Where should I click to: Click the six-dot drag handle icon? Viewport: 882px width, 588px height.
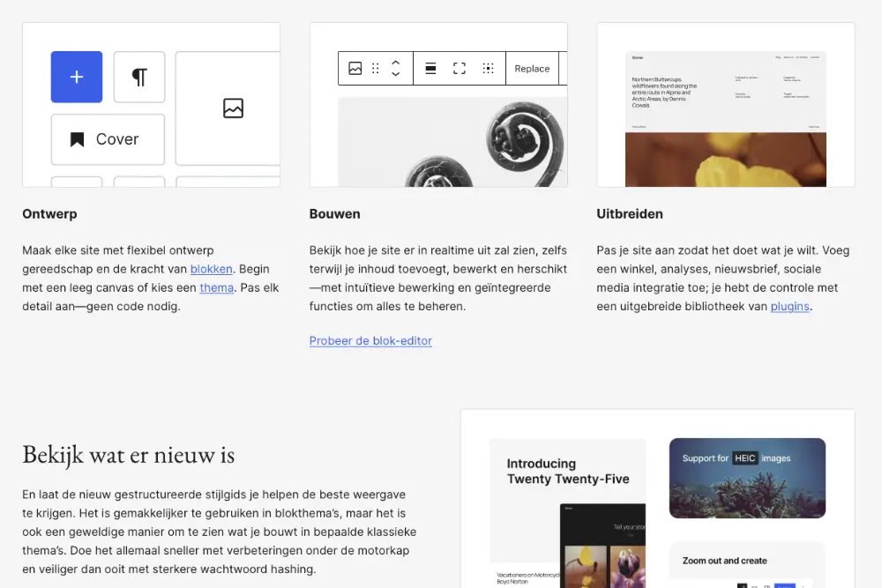click(x=376, y=69)
